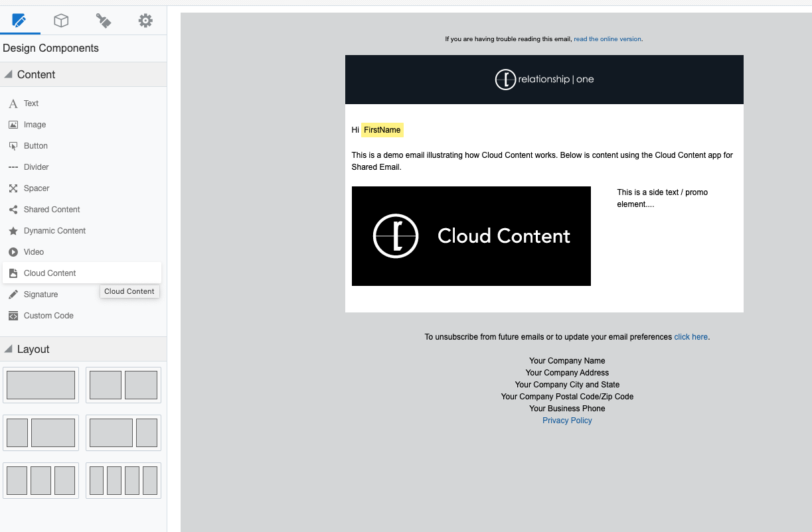812x532 pixels.
Task: Select the Custom Code component icon
Action: pos(13,316)
